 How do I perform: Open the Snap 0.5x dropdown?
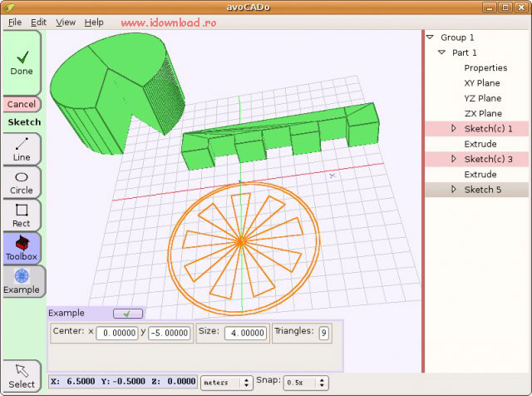[x=306, y=383]
